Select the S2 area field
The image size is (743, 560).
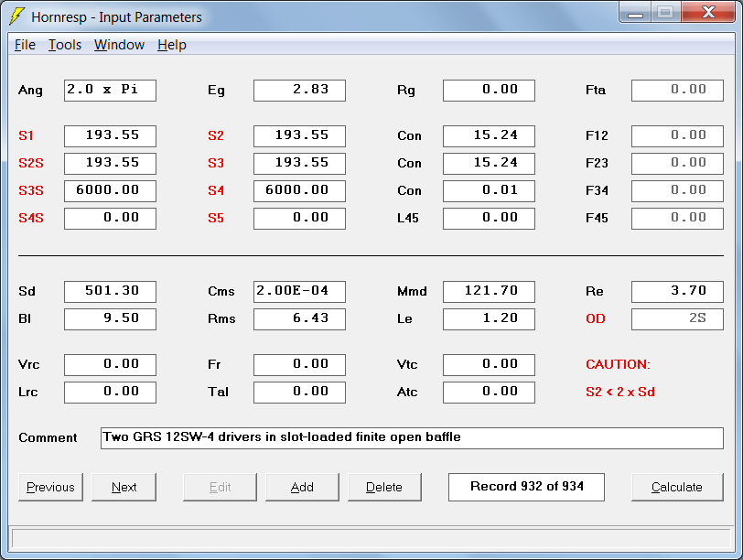(299, 136)
